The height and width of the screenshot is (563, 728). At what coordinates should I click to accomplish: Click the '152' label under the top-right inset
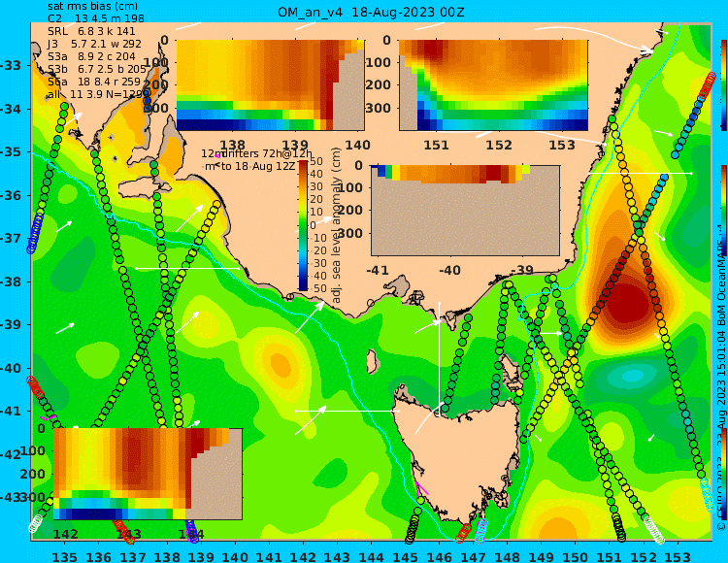click(499, 146)
